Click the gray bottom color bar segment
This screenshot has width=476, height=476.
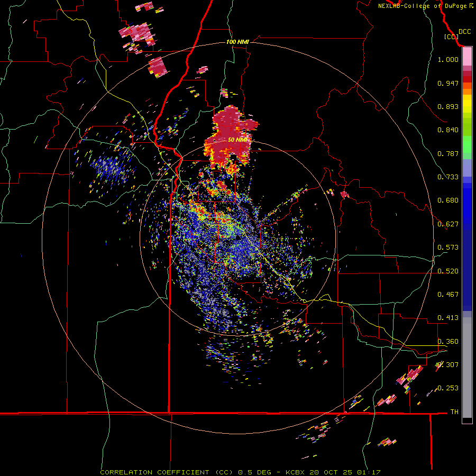[467, 368]
